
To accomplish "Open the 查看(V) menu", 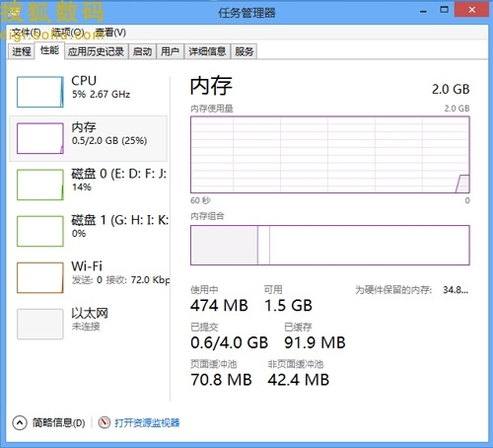I will [110, 33].
